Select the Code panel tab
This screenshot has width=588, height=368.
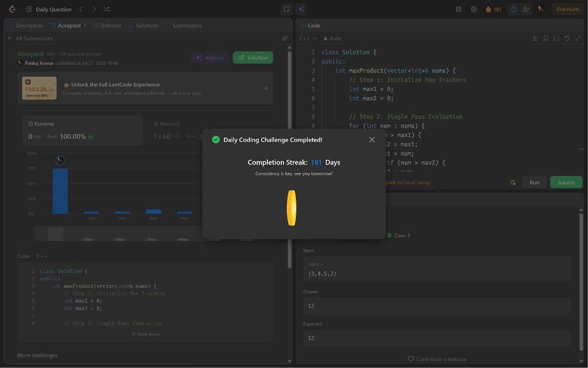[x=310, y=26]
